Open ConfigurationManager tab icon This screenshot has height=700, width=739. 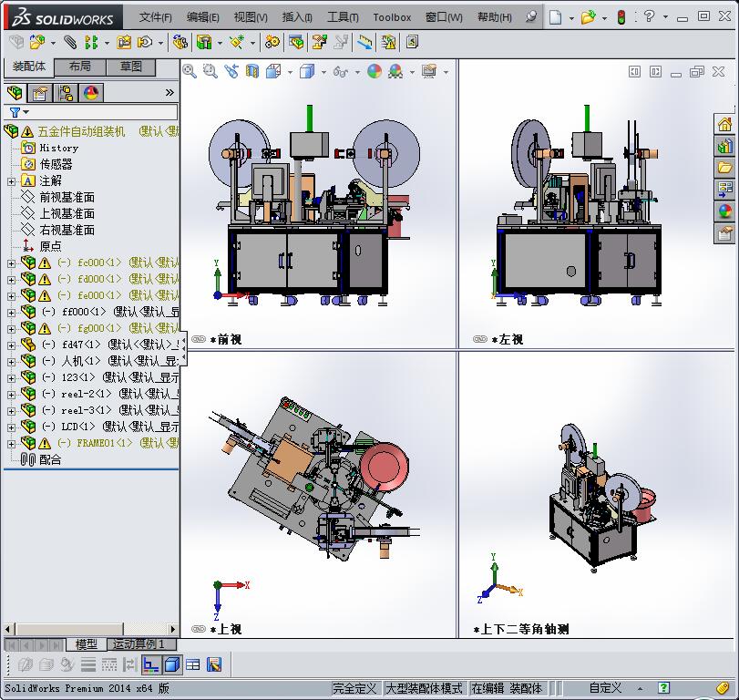coord(66,93)
